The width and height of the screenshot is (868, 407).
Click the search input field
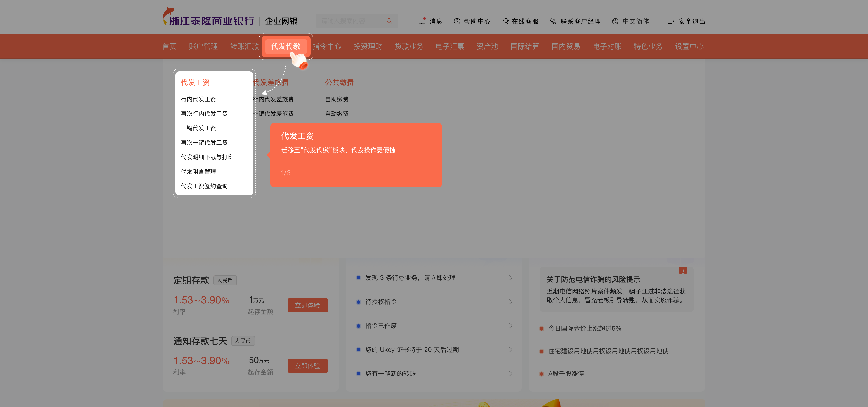(350, 21)
